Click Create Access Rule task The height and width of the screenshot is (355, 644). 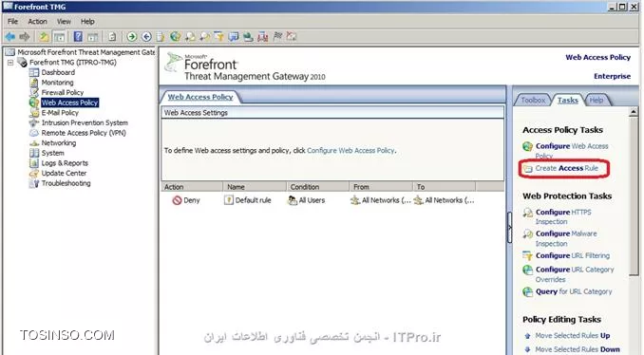(566, 168)
